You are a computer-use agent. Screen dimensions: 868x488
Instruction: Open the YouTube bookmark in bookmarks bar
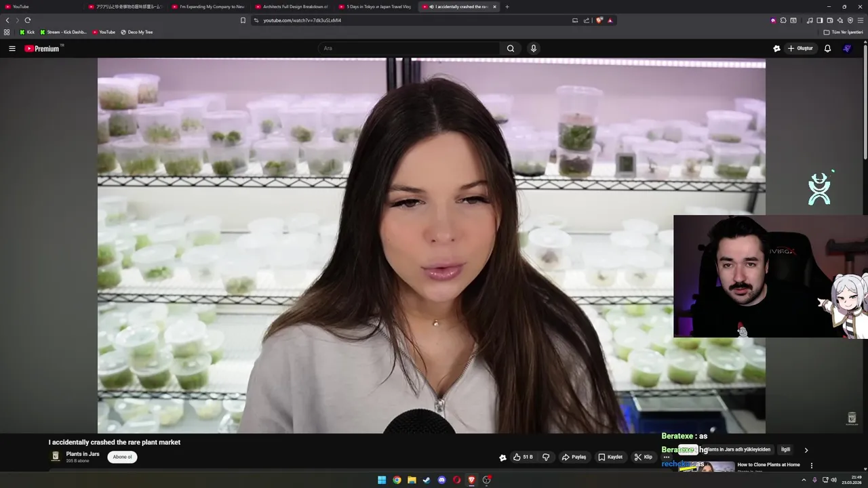click(x=104, y=32)
